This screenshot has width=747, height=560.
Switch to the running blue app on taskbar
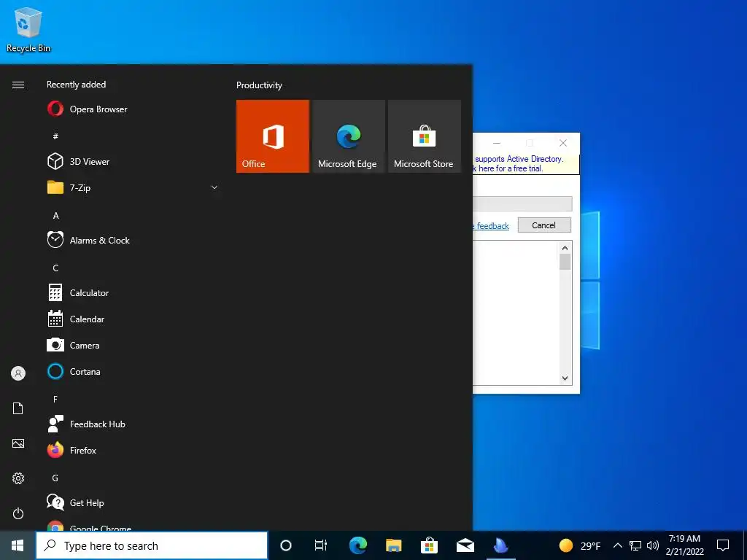pyautogui.click(x=500, y=545)
